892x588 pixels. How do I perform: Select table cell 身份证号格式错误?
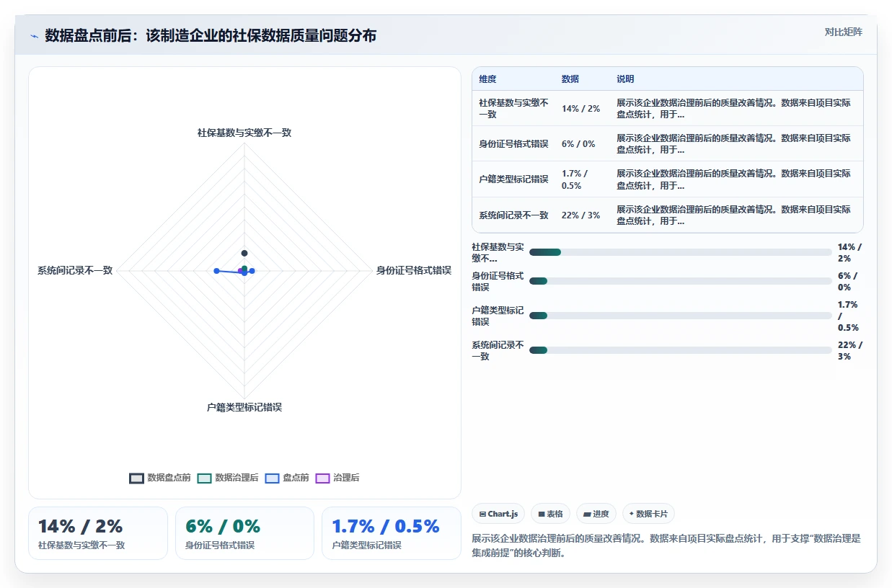pos(513,143)
